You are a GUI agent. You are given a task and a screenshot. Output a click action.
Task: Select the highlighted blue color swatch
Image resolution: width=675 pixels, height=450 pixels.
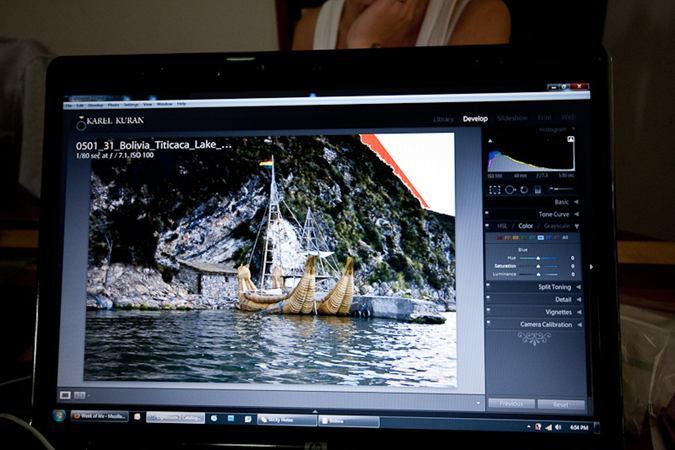click(x=541, y=238)
